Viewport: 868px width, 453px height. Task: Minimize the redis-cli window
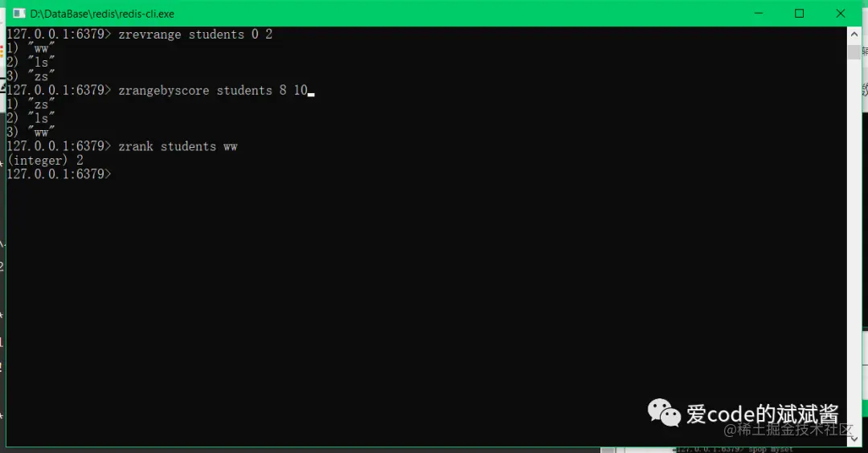(759, 14)
